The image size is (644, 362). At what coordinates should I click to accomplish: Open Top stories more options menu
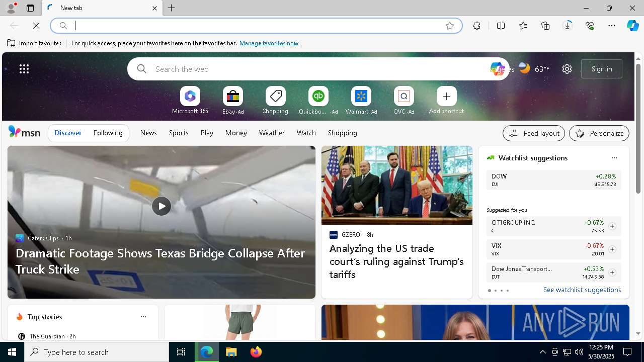point(143,317)
